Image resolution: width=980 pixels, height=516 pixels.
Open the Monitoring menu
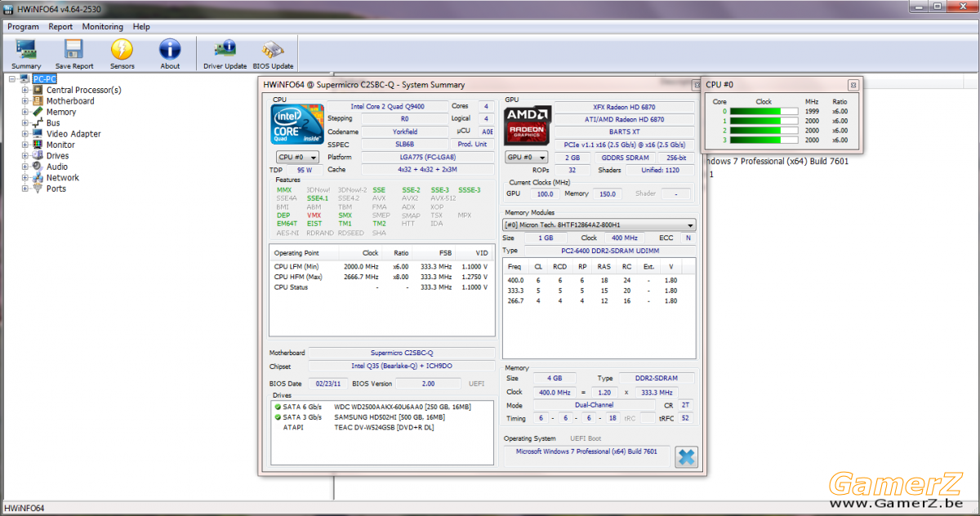tap(103, 26)
